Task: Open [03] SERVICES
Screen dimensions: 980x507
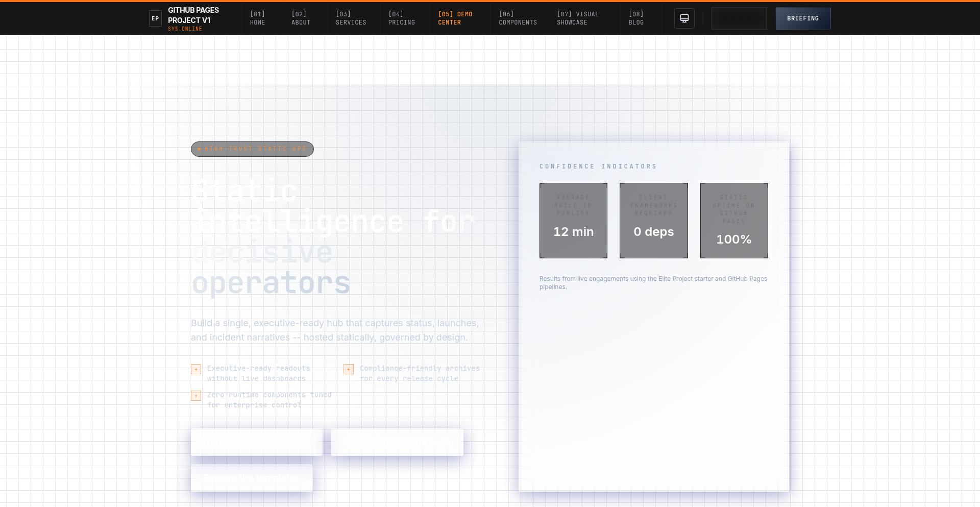Action: pos(351,18)
